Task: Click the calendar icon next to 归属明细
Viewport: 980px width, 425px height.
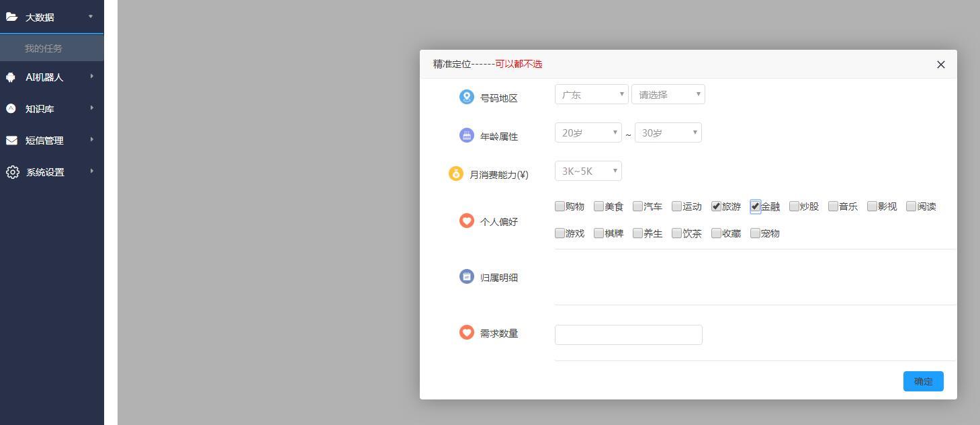Action: tap(467, 276)
